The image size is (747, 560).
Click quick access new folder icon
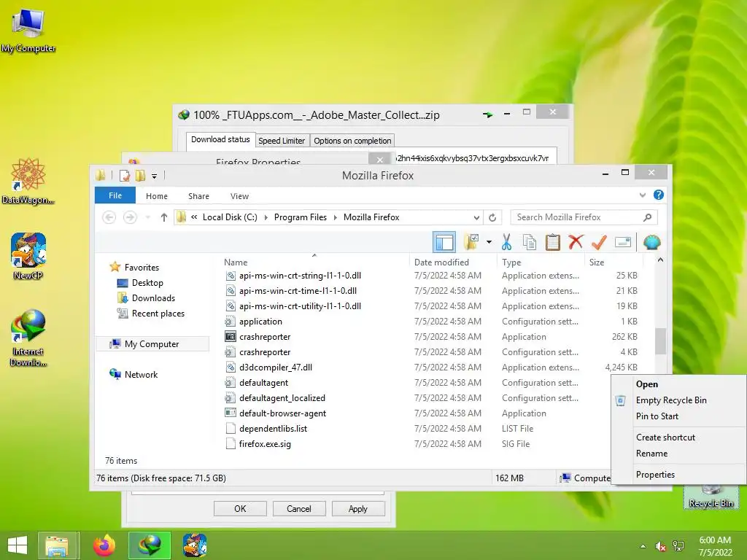coord(140,175)
